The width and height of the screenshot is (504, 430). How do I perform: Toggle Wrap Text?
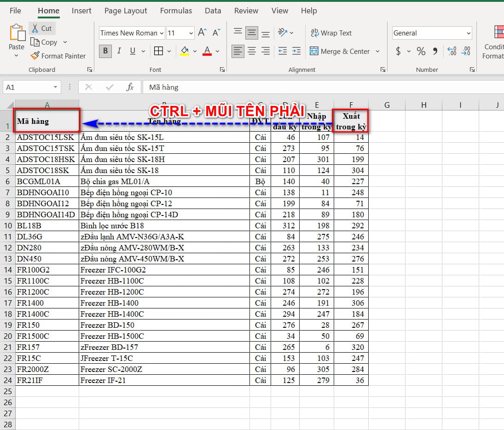pos(331,33)
